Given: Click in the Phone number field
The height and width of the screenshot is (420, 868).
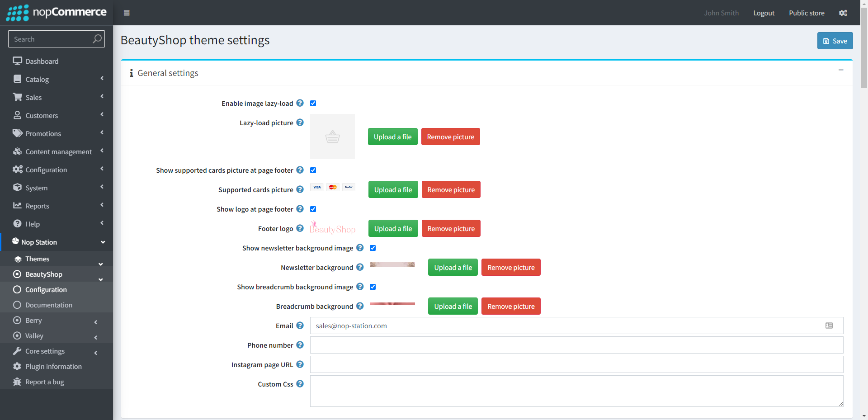Looking at the screenshot, I should pyautogui.click(x=576, y=345).
